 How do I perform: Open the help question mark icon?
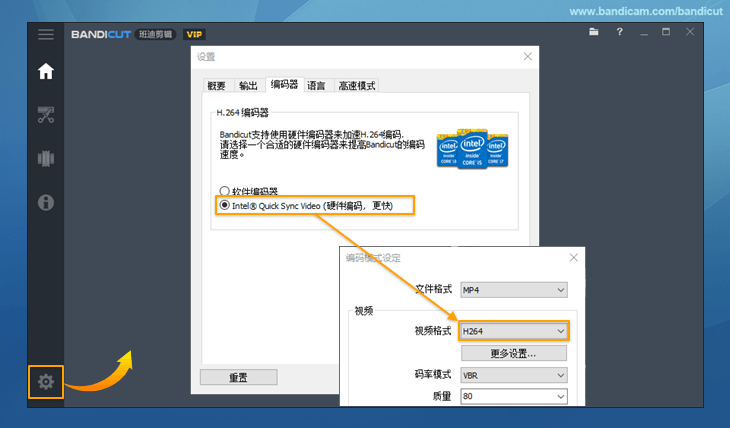coord(619,32)
